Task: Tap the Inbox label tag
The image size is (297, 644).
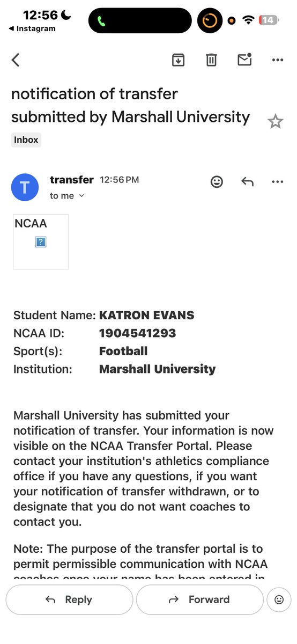Action: pos(26,140)
